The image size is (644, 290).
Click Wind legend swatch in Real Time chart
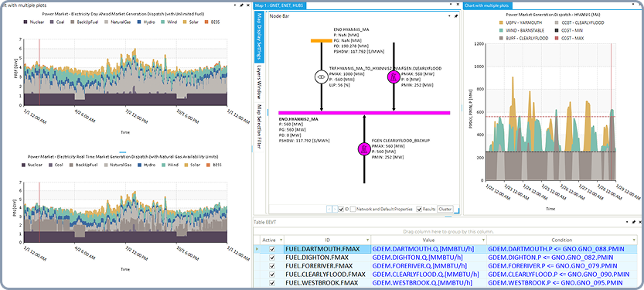[x=162, y=165]
